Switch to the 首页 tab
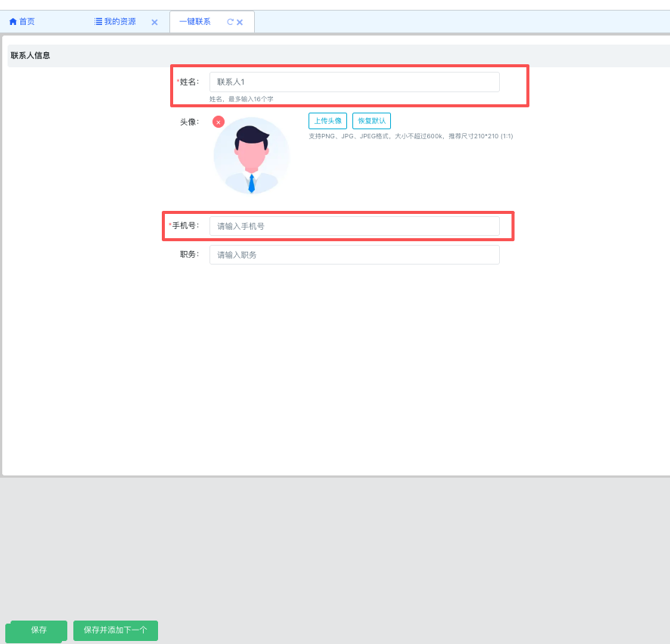 (x=27, y=22)
